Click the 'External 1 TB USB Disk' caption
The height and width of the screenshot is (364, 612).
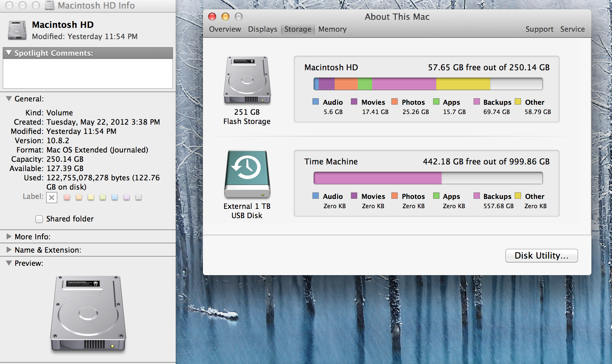247,211
